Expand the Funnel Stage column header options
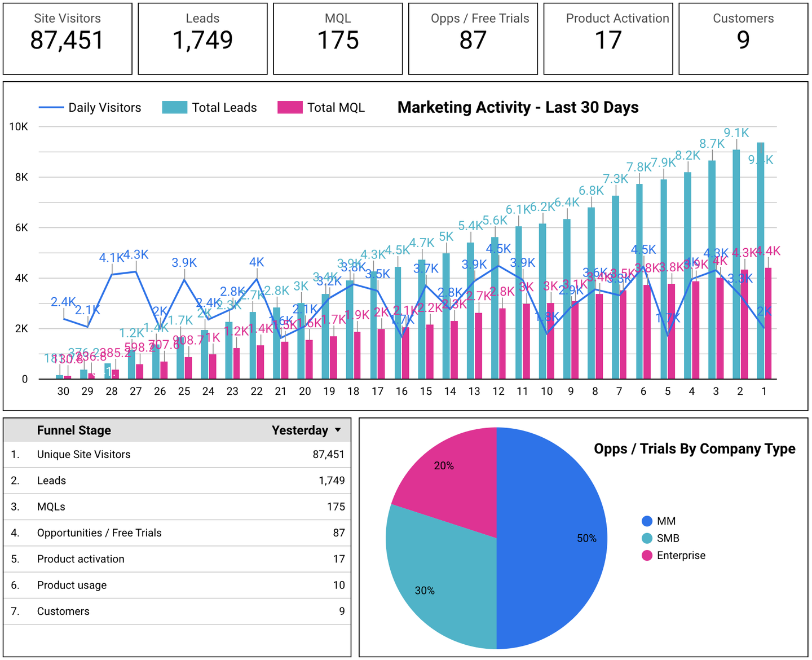The width and height of the screenshot is (812, 660). tap(74, 430)
